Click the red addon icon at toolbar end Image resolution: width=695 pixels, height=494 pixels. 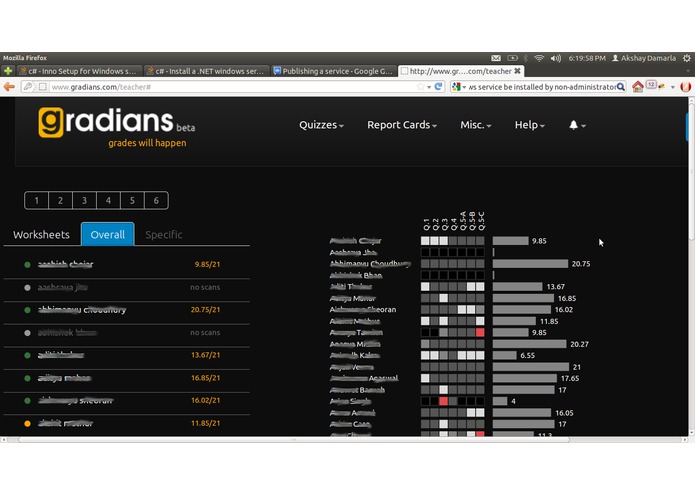685,87
